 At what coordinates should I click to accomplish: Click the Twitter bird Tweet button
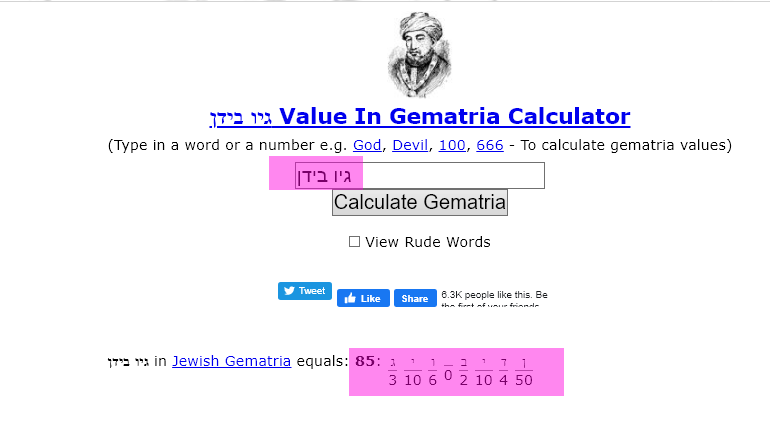305,291
